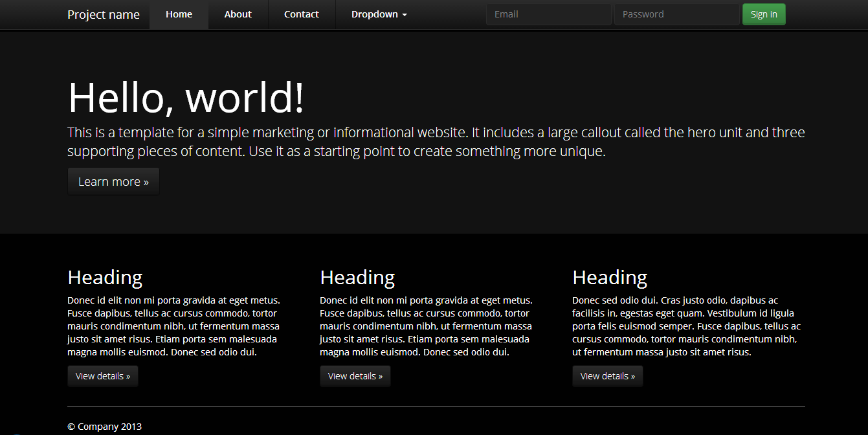
Task: Select the Home navigation tab
Action: pyautogui.click(x=179, y=14)
